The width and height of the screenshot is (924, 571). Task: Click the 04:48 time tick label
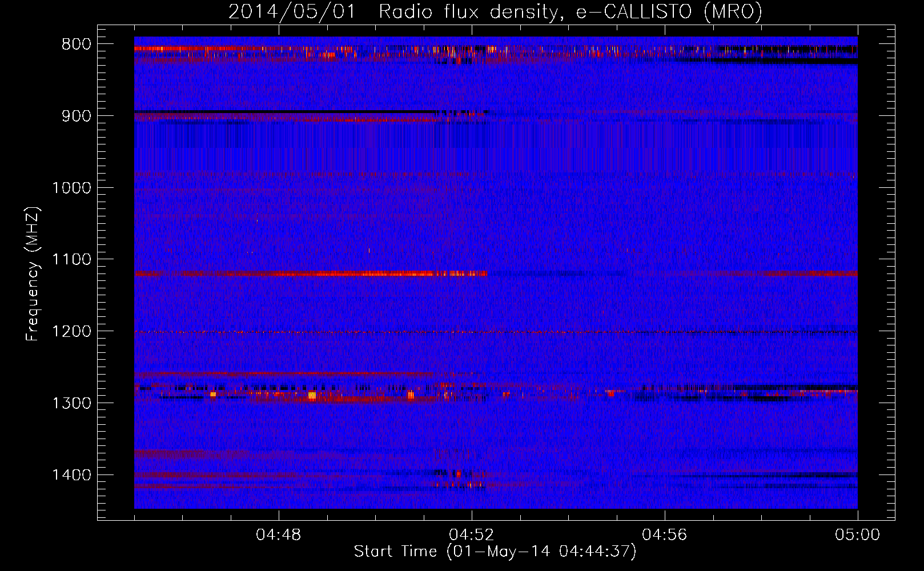(279, 535)
